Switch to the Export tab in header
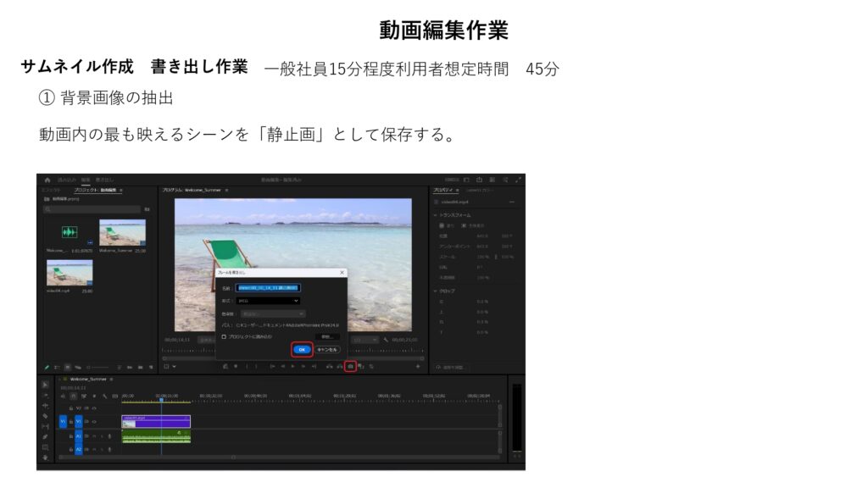The image size is (868, 488). coord(104,180)
